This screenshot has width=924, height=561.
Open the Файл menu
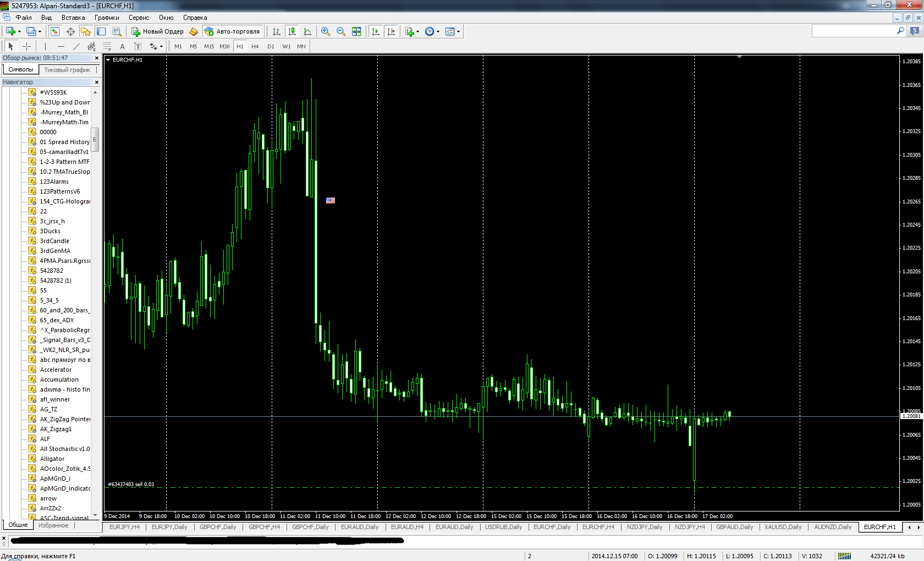coord(24,18)
